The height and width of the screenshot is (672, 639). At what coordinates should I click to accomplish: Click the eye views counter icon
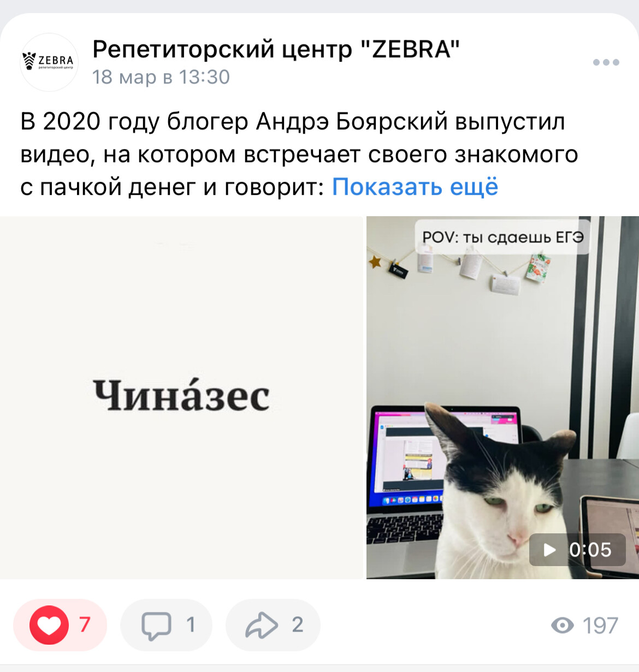[x=563, y=625]
